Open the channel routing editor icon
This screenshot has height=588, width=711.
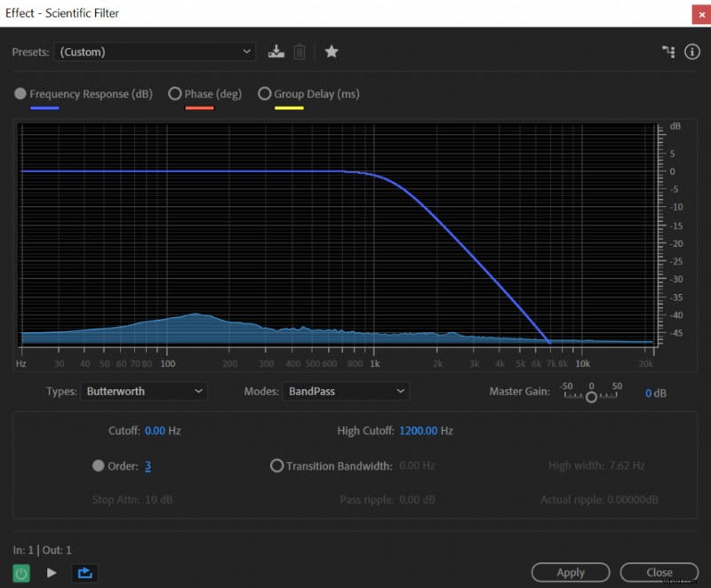[669, 52]
